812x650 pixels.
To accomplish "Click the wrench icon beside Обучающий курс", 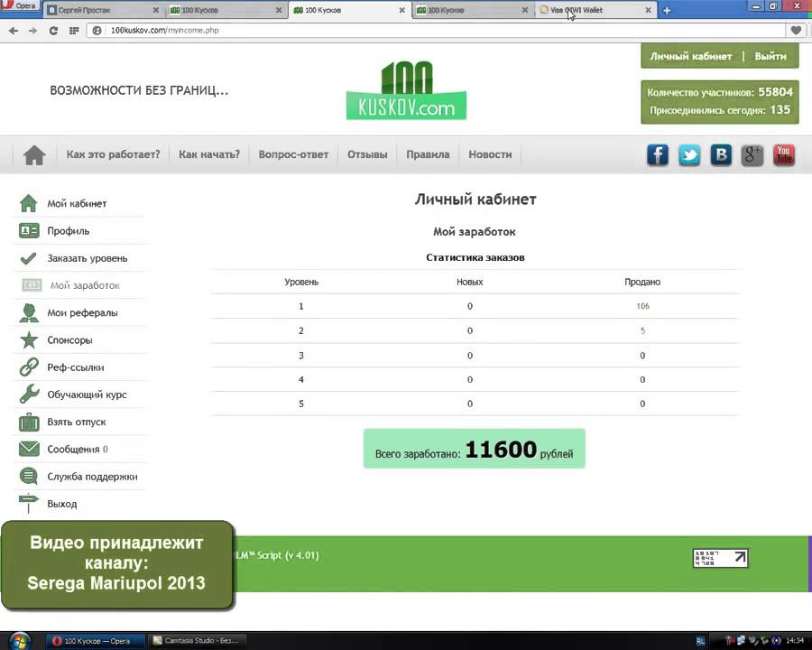I will point(29,394).
